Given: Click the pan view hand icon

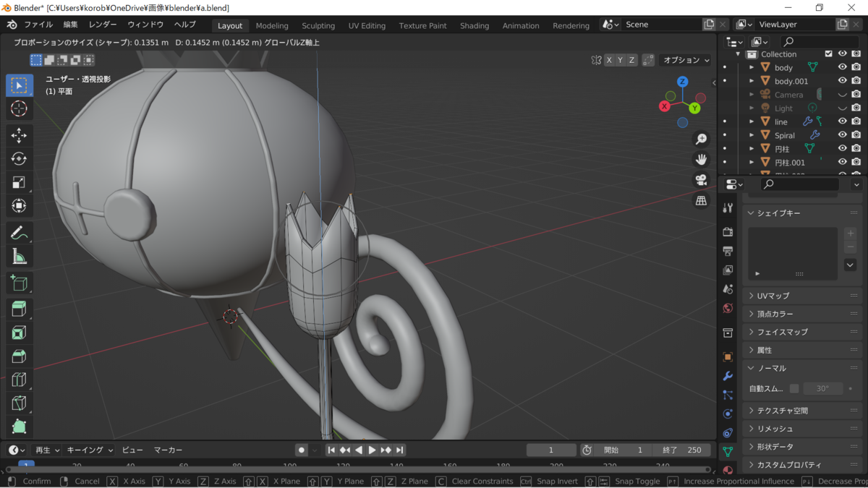Looking at the screenshot, I should coord(701,159).
